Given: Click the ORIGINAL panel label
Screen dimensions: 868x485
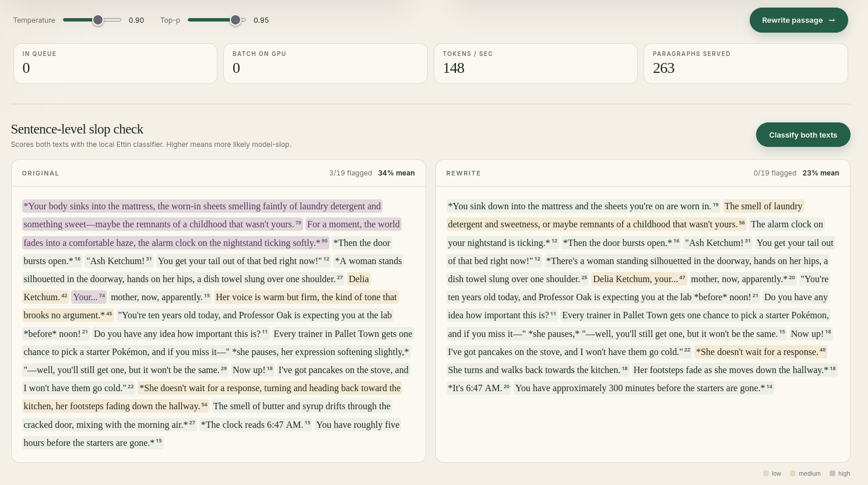Looking at the screenshot, I should 40,173.
